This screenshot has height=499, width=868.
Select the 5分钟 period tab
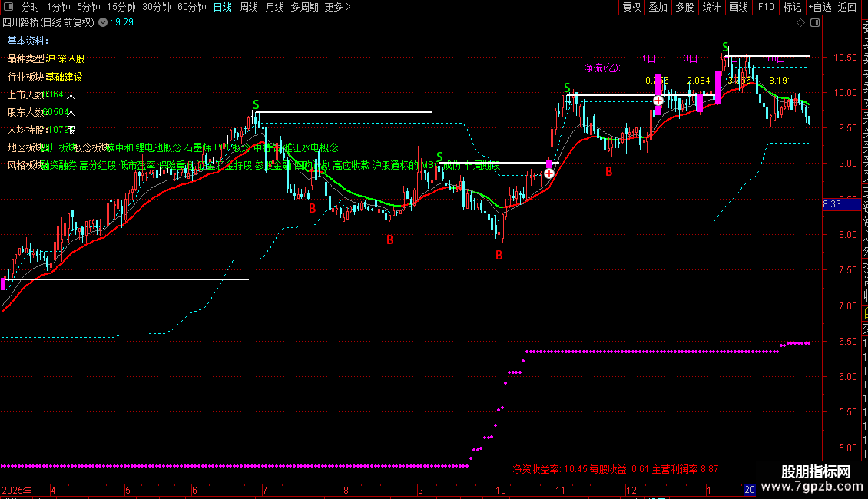88,7
